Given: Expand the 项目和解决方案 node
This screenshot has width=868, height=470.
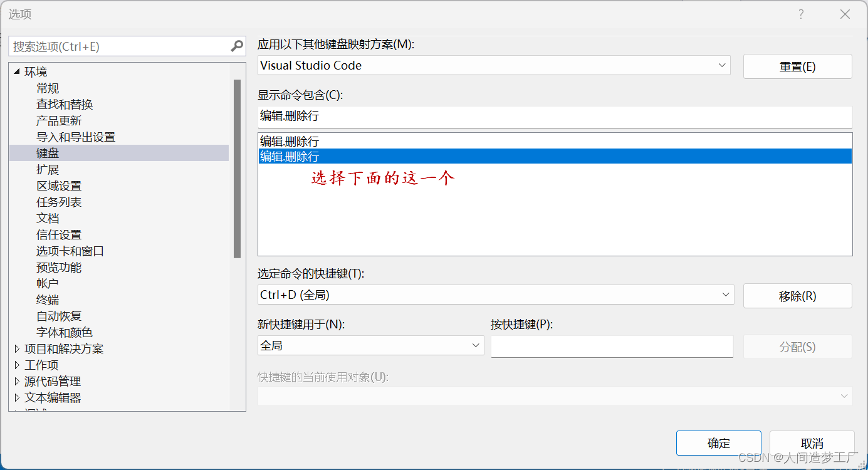Looking at the screenshot, I should point(17,348).
